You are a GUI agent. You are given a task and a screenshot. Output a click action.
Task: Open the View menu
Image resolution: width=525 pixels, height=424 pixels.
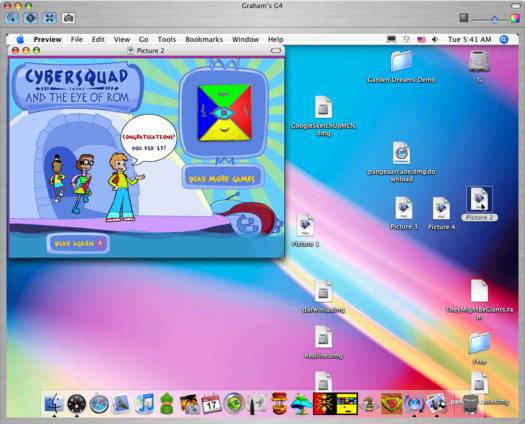coord(122,39)
